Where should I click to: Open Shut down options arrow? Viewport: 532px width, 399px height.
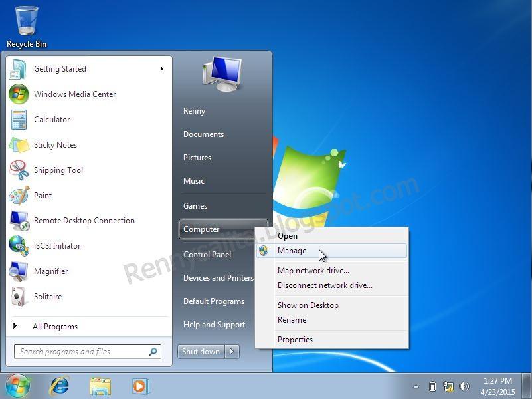pos(232,352)
